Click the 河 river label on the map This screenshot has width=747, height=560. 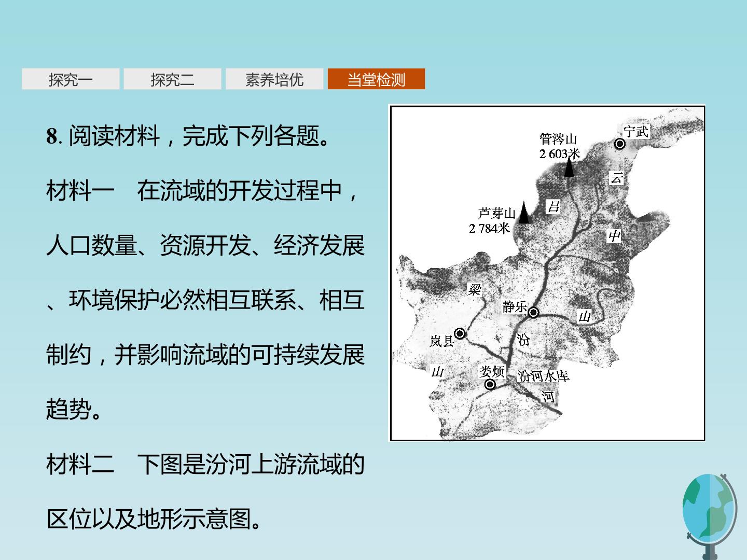pos(548,397)
